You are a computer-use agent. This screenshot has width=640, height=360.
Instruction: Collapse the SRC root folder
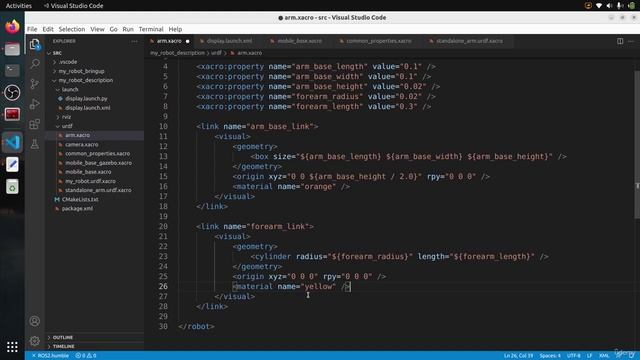[x=57, y=53]
